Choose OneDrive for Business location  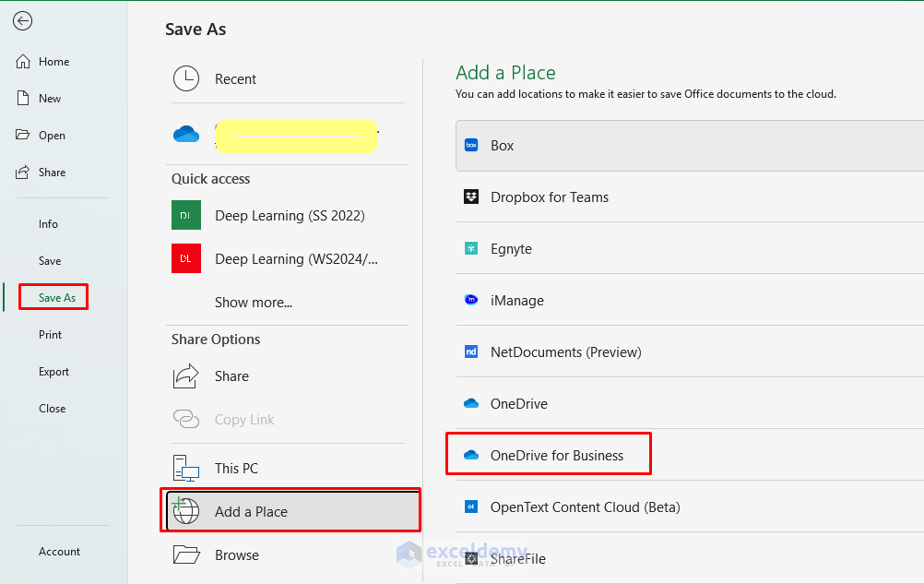tap(556, 456)
